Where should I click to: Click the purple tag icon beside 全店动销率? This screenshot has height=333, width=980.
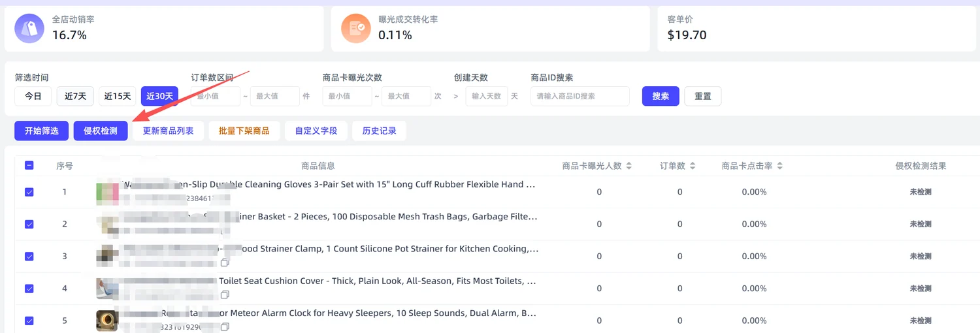[x=29, y=28]
